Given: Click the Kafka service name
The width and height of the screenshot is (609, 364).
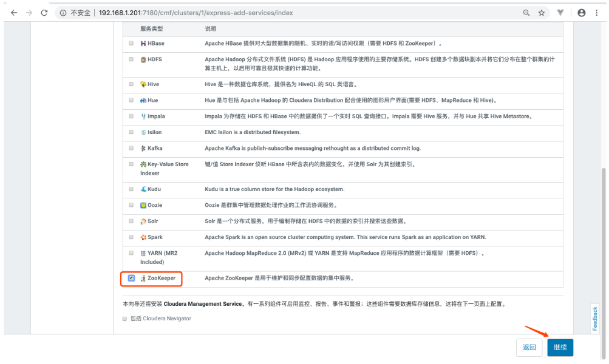Looking at the screenshot, I should click(x=155, y=148).
